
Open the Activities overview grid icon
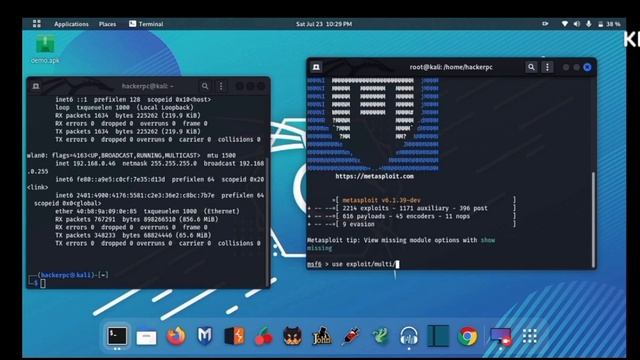(x=37, y=24)
